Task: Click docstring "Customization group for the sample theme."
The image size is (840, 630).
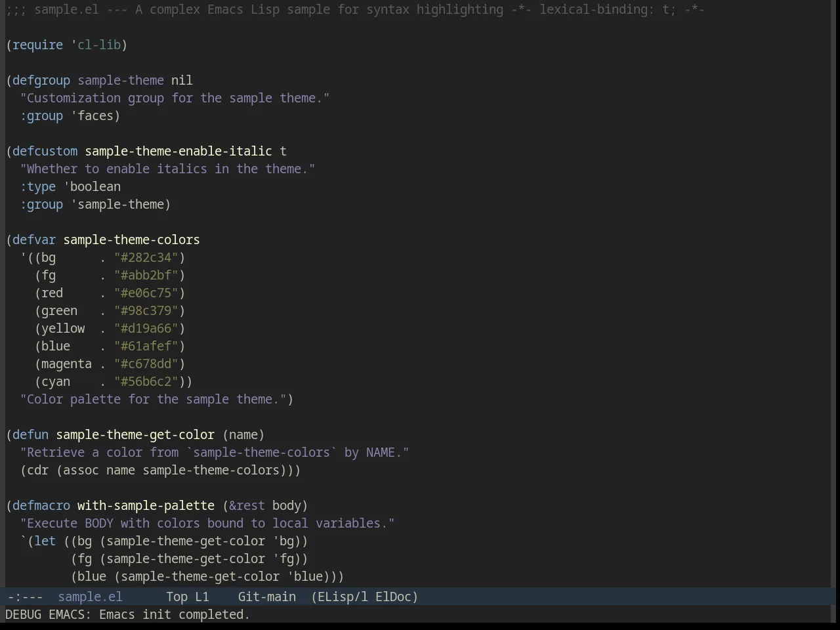Action: click(x=175, y=98)
